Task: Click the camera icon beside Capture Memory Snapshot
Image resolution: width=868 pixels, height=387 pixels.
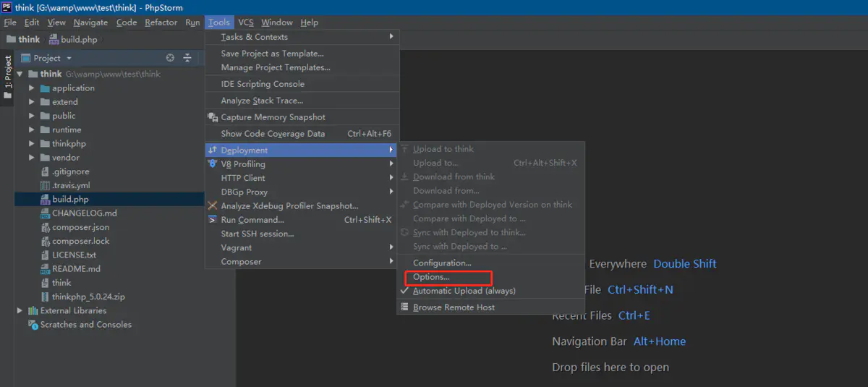Action: point(213,117)
